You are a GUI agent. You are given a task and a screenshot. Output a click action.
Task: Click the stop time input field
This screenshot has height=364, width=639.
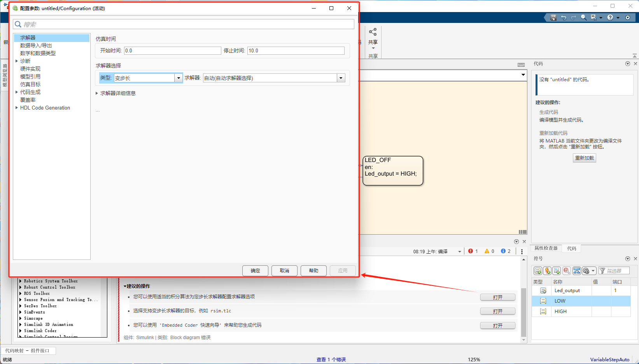[x=296, y=51]
